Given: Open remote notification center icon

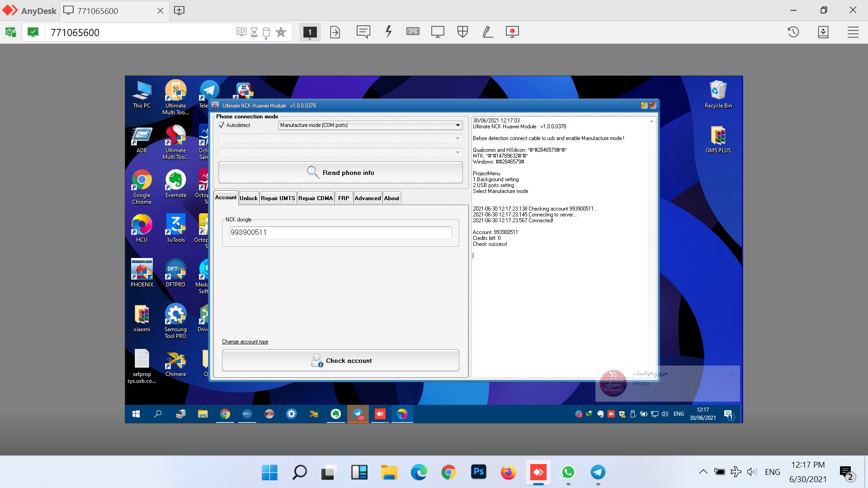Looking at the screenshot, I should coord(728,414).
